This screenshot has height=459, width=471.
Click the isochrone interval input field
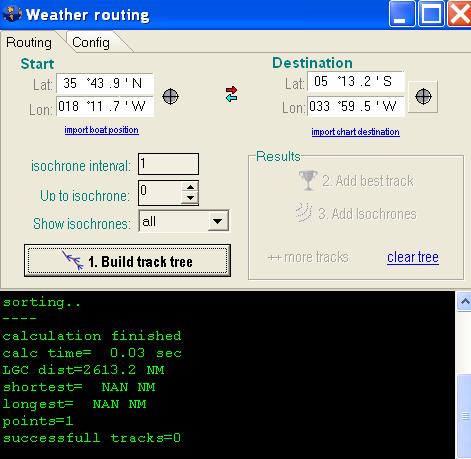tap(168, 164)
